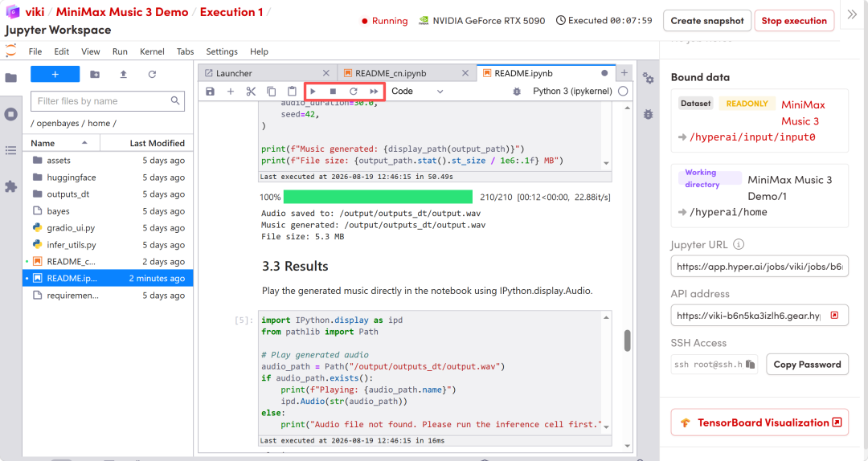Open the Run menu
This screenshot has width=868, height=461.
pyautogui.click(x=120, y=51)
